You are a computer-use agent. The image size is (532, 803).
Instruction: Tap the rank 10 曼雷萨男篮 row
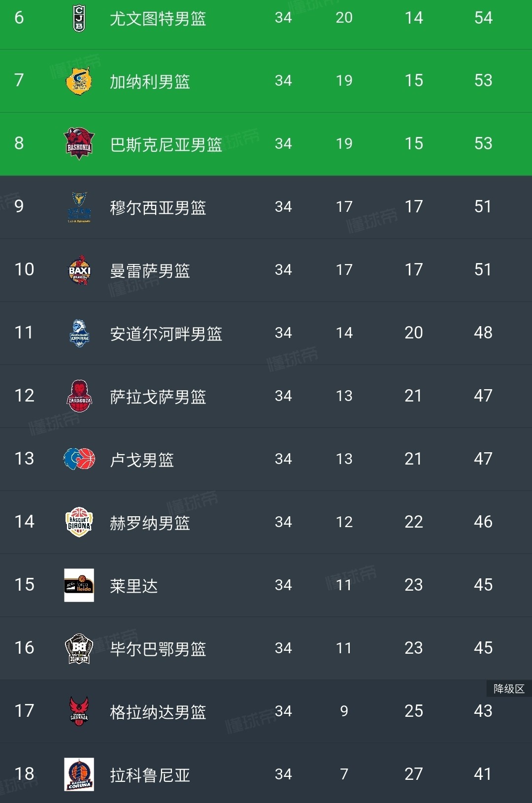266,270
